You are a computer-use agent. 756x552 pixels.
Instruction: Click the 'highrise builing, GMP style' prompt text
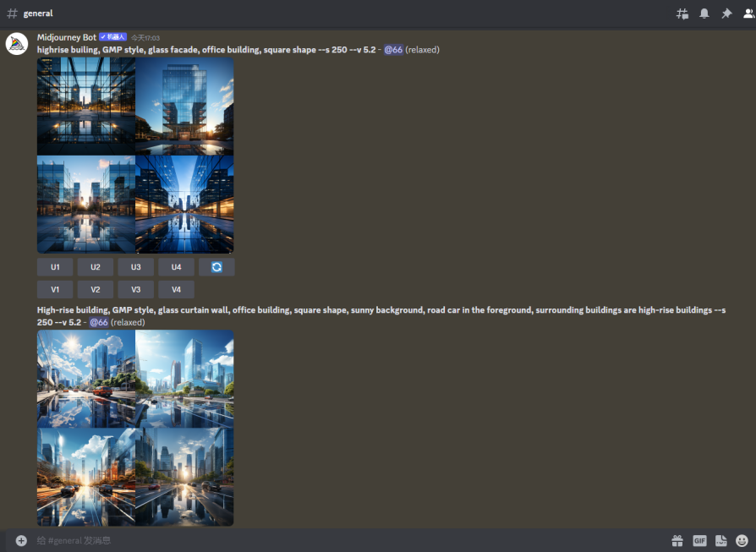(206, 50)
